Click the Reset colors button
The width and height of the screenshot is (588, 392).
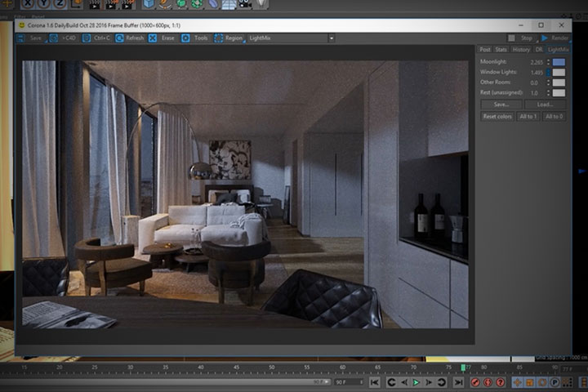[x=497, y=116]
